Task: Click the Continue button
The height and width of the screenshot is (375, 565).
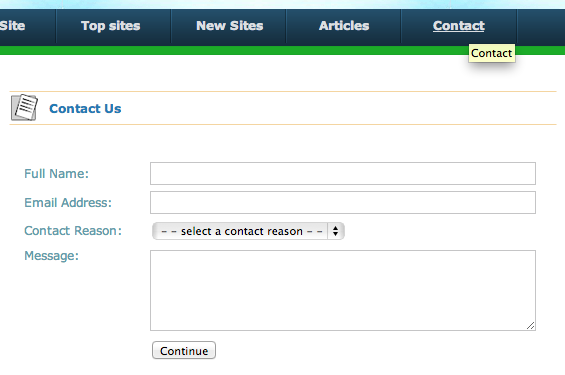Action: click(x=184, y=351)
